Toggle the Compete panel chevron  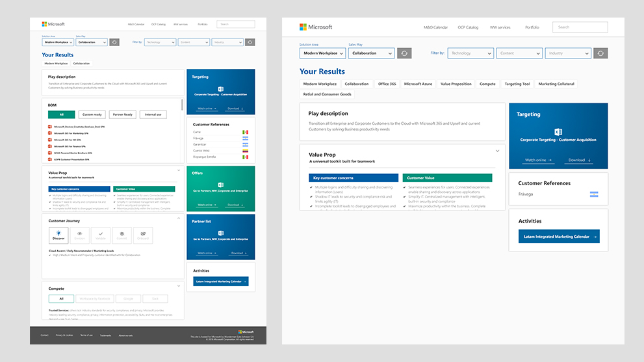point(179,286)
